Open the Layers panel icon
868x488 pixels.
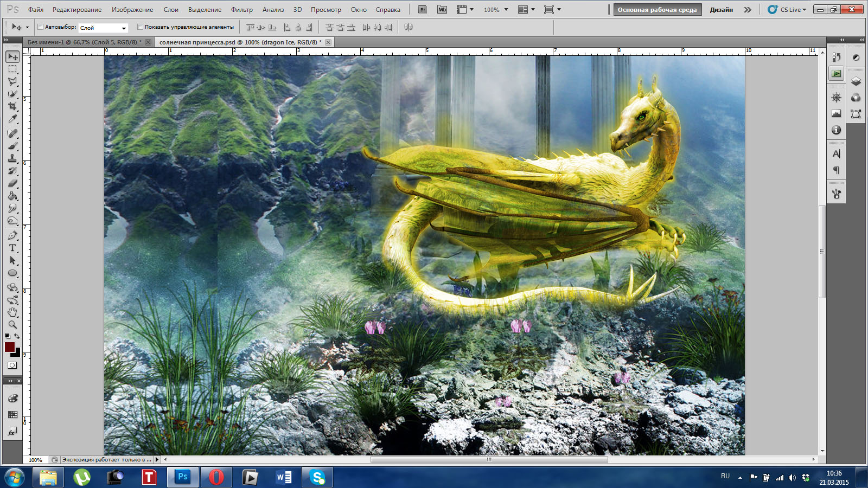pos(856,81)
